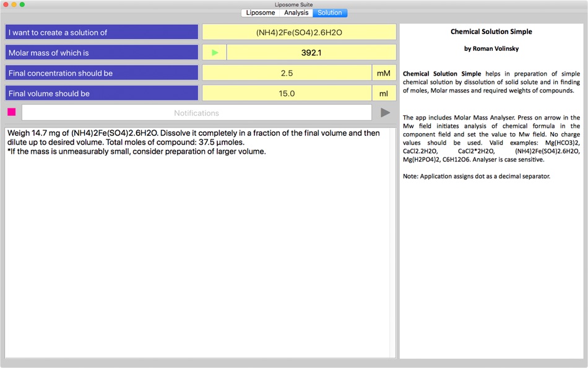Click the final concentration value 2.5
This screenshot has width=588, height=368.
(x=287, y=73)
